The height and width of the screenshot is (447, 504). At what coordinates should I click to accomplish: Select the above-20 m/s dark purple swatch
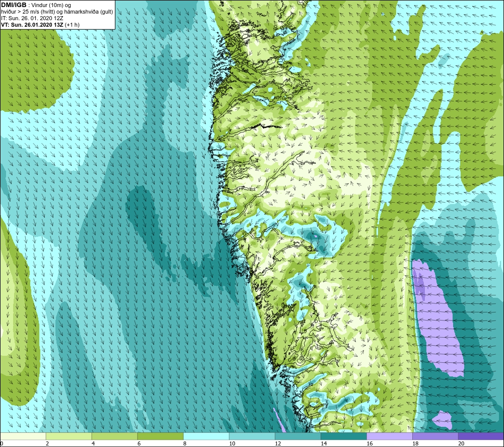click(481, 436)
